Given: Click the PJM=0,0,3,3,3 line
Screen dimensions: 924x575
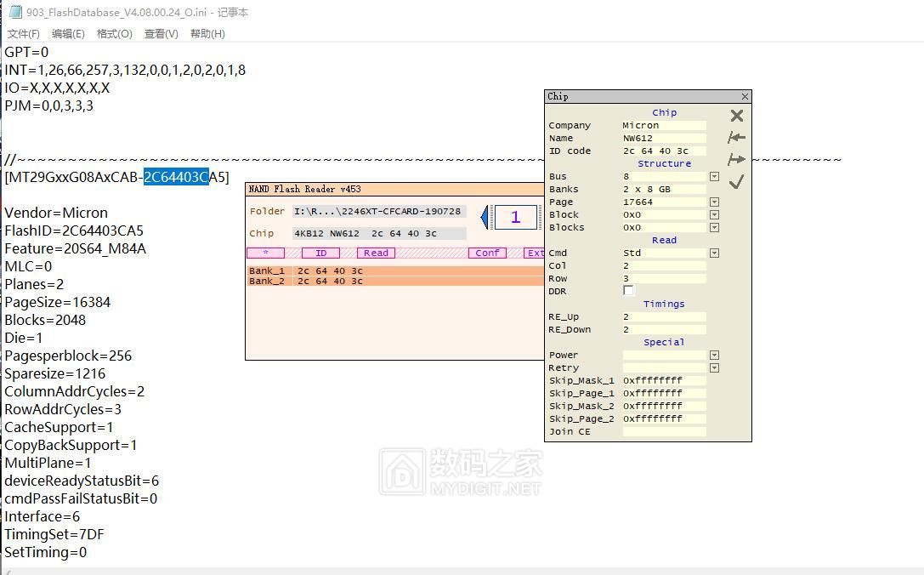Looking at the screenshot, I should (49, 106).
